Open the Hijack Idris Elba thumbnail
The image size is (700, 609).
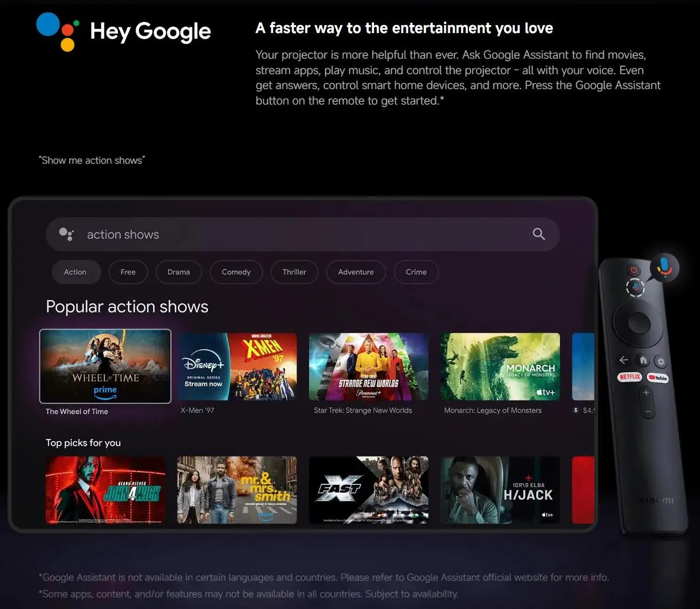tap(500, 490)
